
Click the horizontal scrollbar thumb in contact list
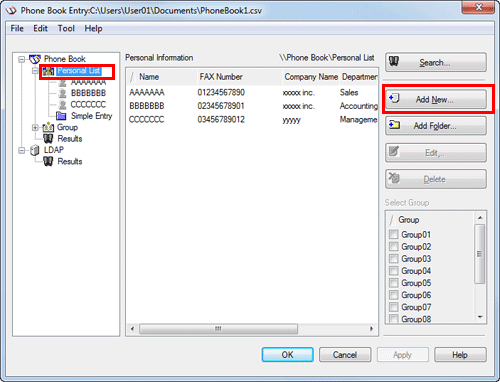(218, 329)
